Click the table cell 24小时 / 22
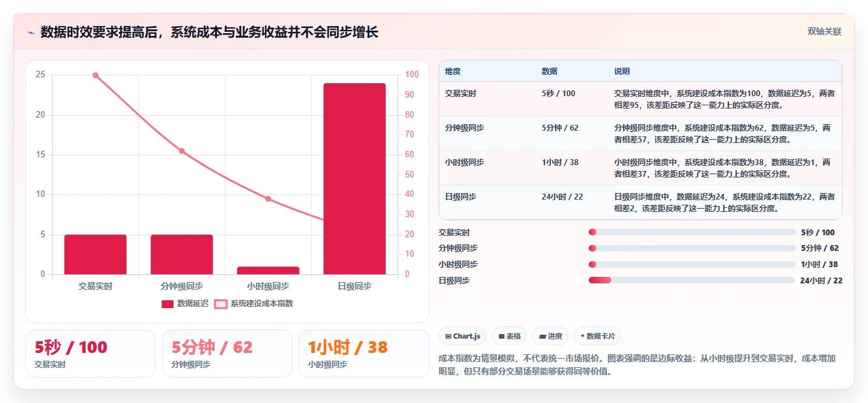The width and height of the screenshot is (868, 403). tap(562, 196)
